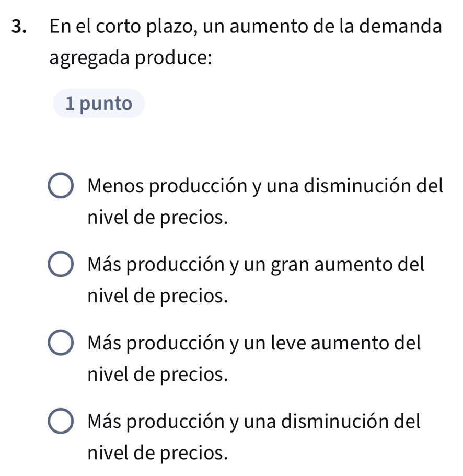Click the question number '3.'
This screenshot has width=463, height=476.
point(19,26)
